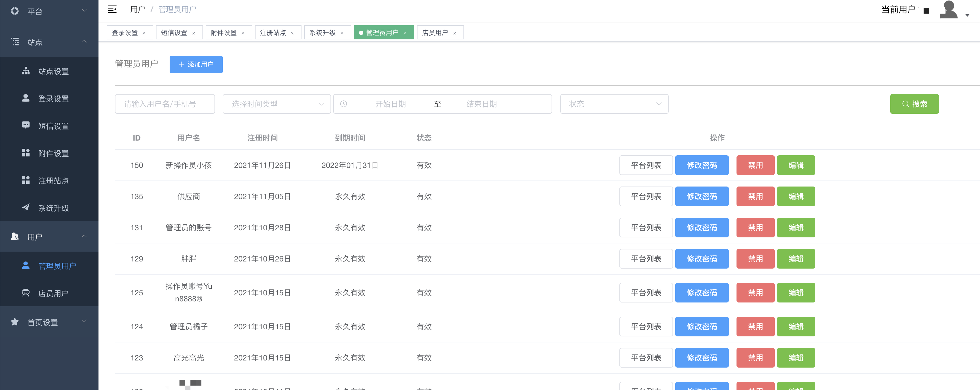Image resolution: width=980 pixels, height=390 pixels.
Task: Focus the 请输入用户名/手机号 search field
Action: point(165,104)
